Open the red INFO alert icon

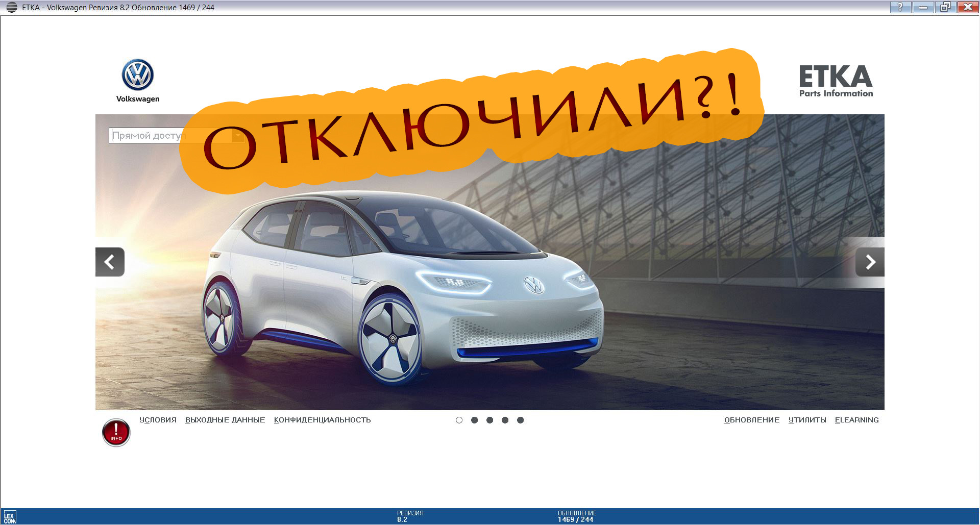pyautogui.click(x=116, y=433)
